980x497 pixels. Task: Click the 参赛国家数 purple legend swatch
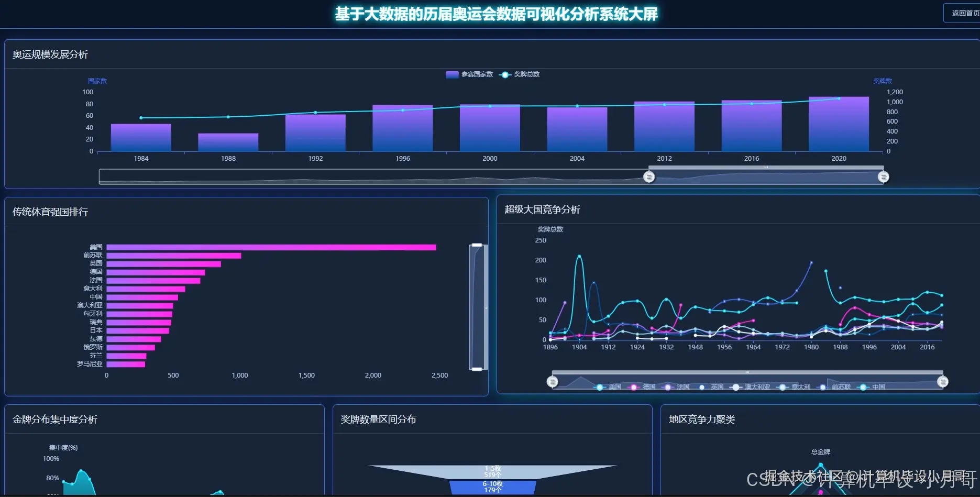click(451, 74)
